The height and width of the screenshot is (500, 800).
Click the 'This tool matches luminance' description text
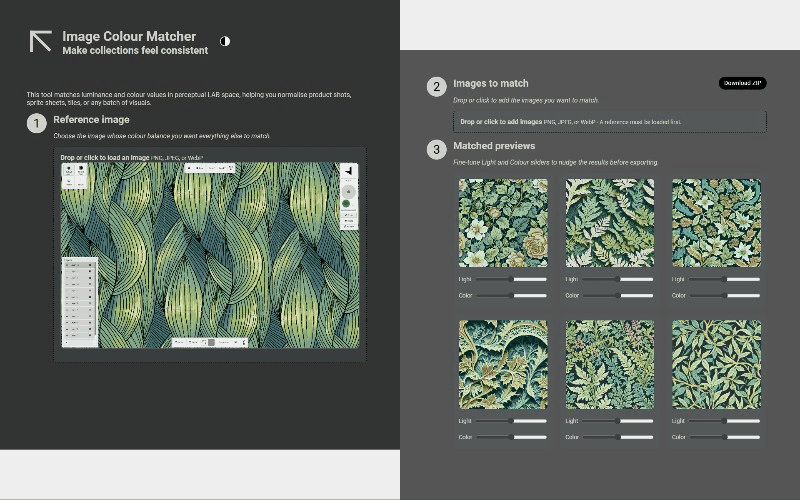(189, 98)
